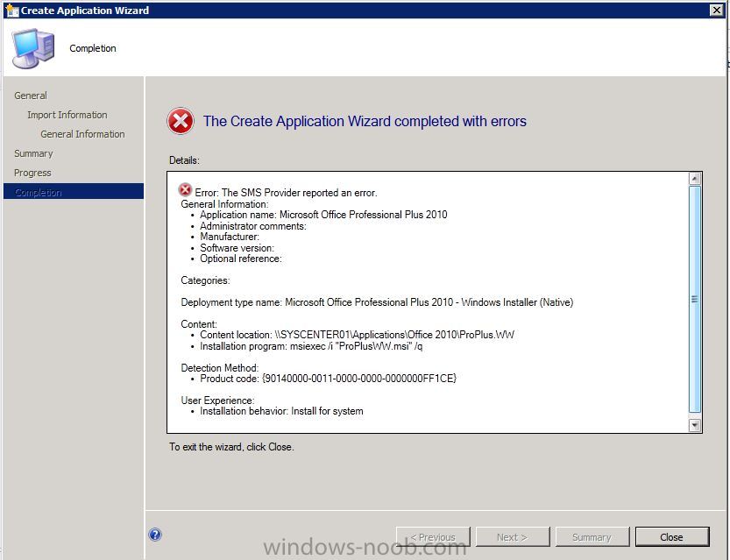The height and width of the screenshot is (560, 730).
Task: Click the User Experience label
Action: pyautogui.click(x=217, y=401)
